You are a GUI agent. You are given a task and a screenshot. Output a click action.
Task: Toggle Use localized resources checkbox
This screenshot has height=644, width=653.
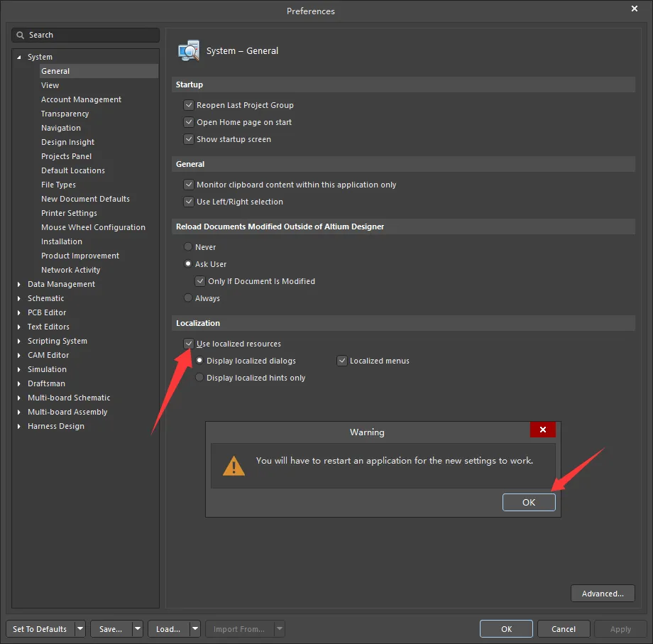tap(189, 344)
